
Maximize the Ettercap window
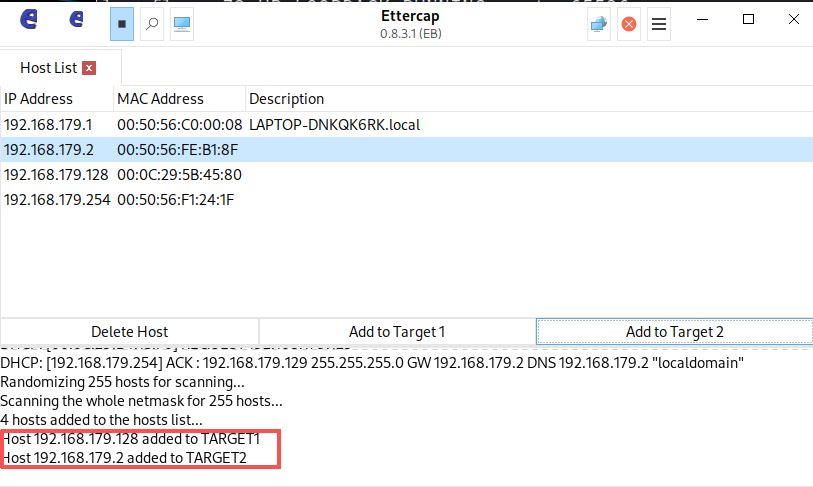[748, 20]
